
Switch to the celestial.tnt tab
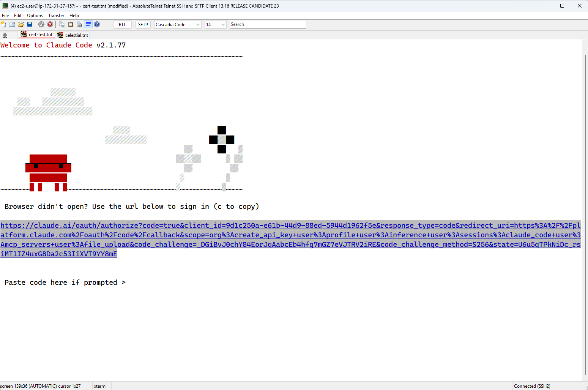coord(73,35)
